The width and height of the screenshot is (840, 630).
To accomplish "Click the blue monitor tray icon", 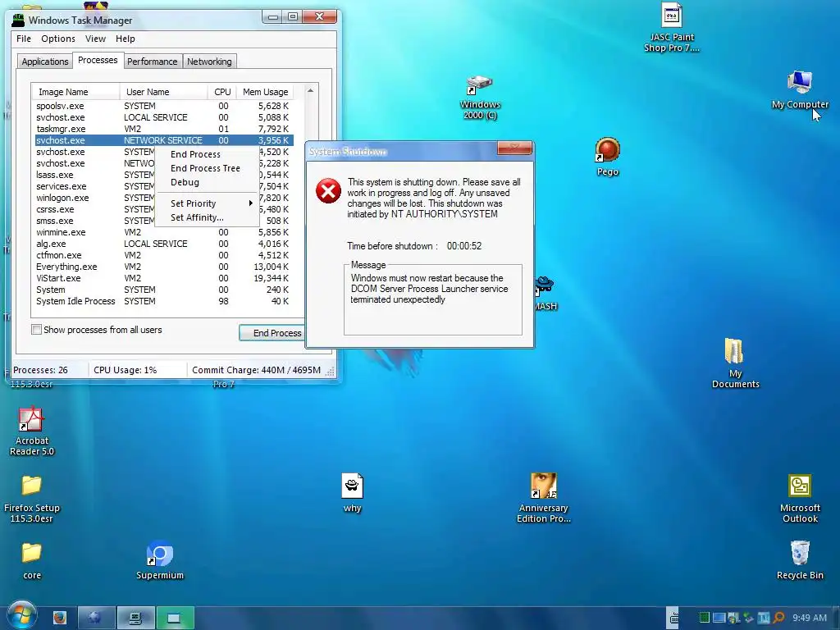I will pyautogui.click(x=719, y=618).
